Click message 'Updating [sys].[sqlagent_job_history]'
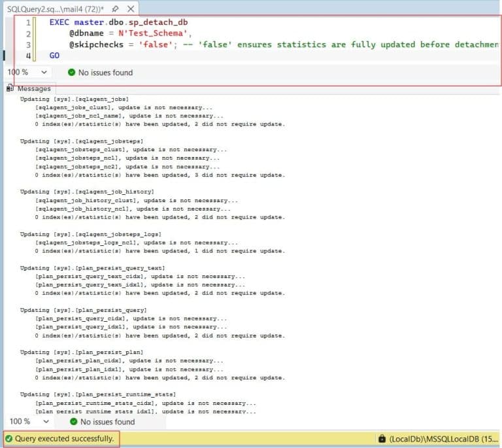Image resolution: width=502 pixels, height=448 pixels. click(87, 192)
